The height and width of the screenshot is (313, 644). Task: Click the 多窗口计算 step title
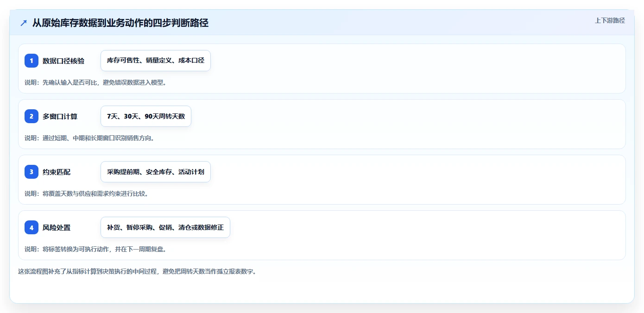[60, 116]
